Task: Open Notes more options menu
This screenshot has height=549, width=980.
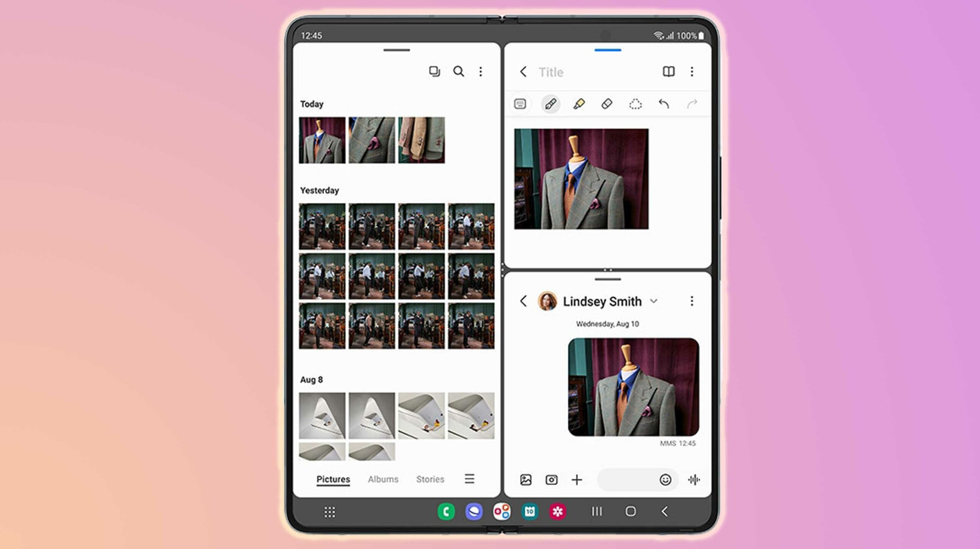Action: [x=691, y=72]
